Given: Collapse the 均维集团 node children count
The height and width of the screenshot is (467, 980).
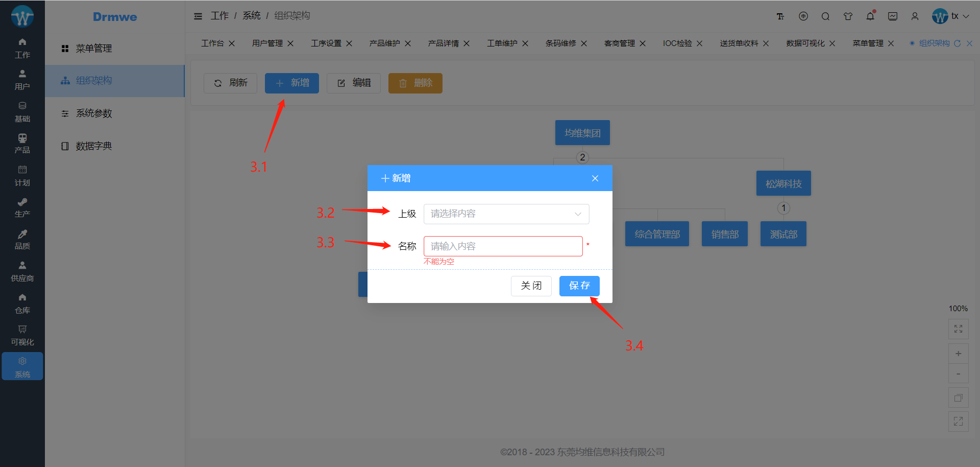Looking at the screenshot, I should (582, 157).
